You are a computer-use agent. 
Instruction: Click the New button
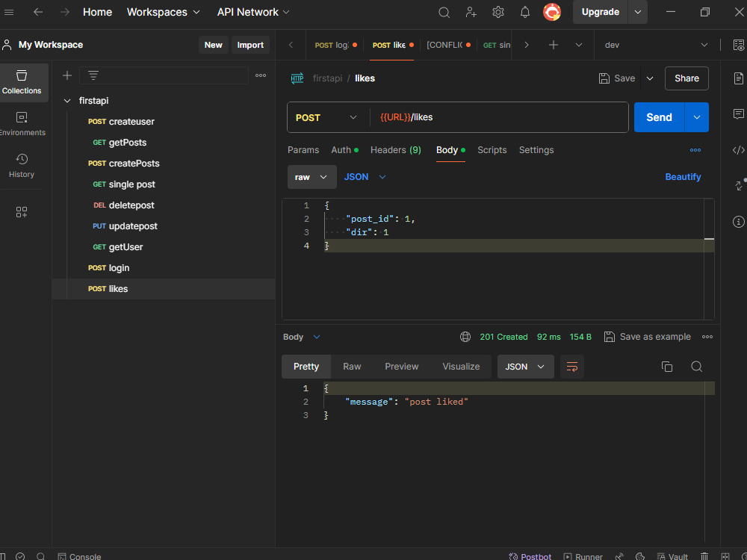click(213, 45)
